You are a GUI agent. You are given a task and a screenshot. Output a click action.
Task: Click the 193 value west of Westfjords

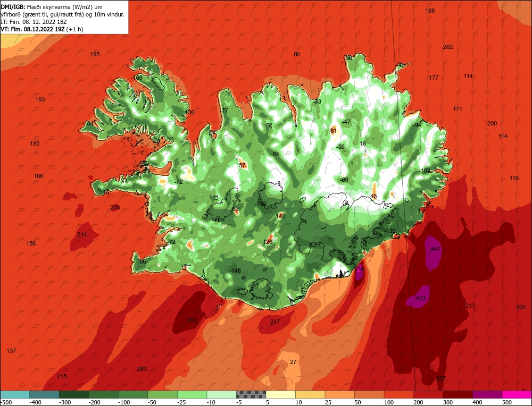click(40, 99)
